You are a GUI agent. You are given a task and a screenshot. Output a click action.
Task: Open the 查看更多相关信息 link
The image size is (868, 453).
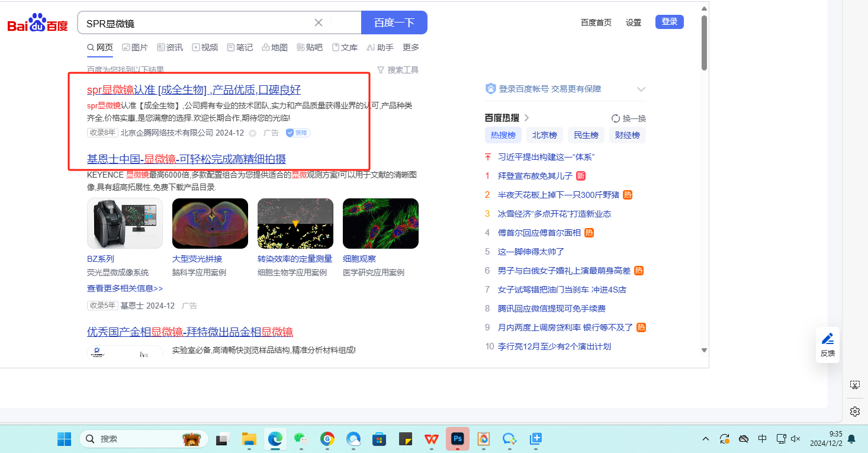(125, 288)
